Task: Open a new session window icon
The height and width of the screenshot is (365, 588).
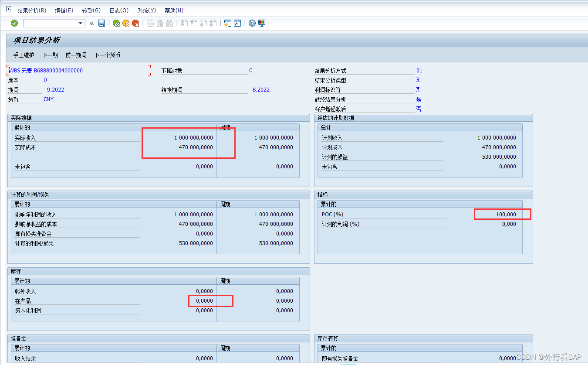Action: pyautogui.click(x=227, y=23)
